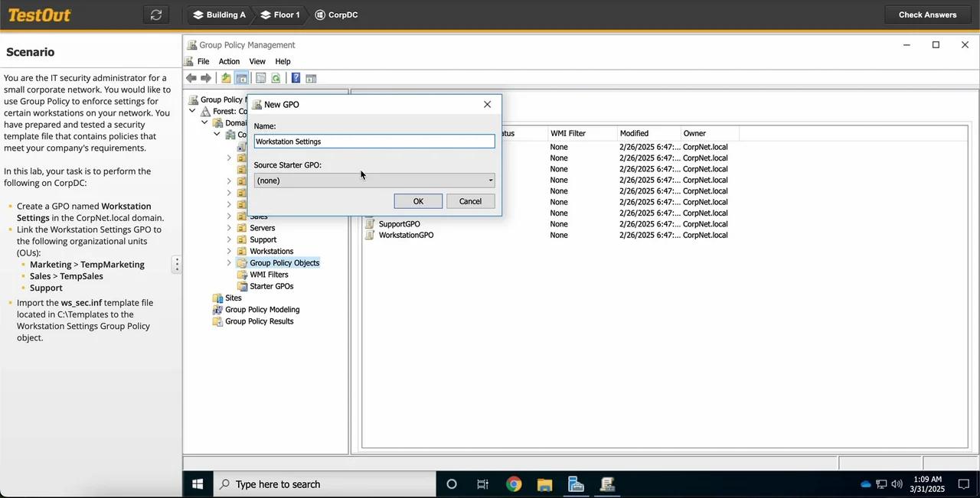Open the Action menu

[228, 61]
